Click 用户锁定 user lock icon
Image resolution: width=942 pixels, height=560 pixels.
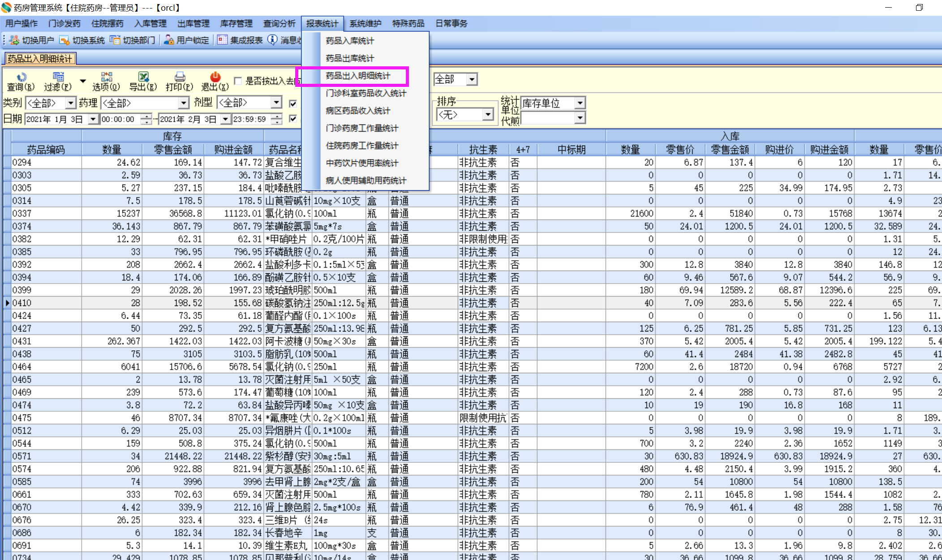169,40
